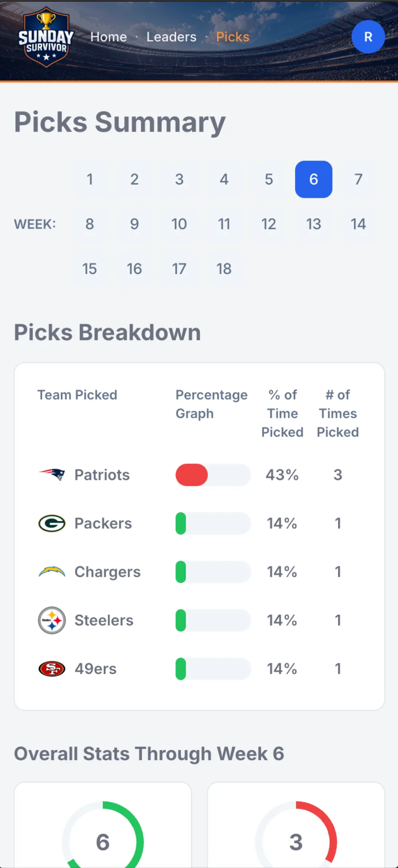Go to the Home nav link

[109, 37]
